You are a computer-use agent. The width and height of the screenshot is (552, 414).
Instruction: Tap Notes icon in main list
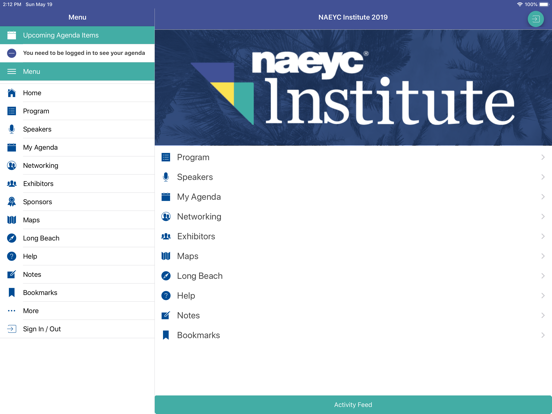tap(166, 315)
